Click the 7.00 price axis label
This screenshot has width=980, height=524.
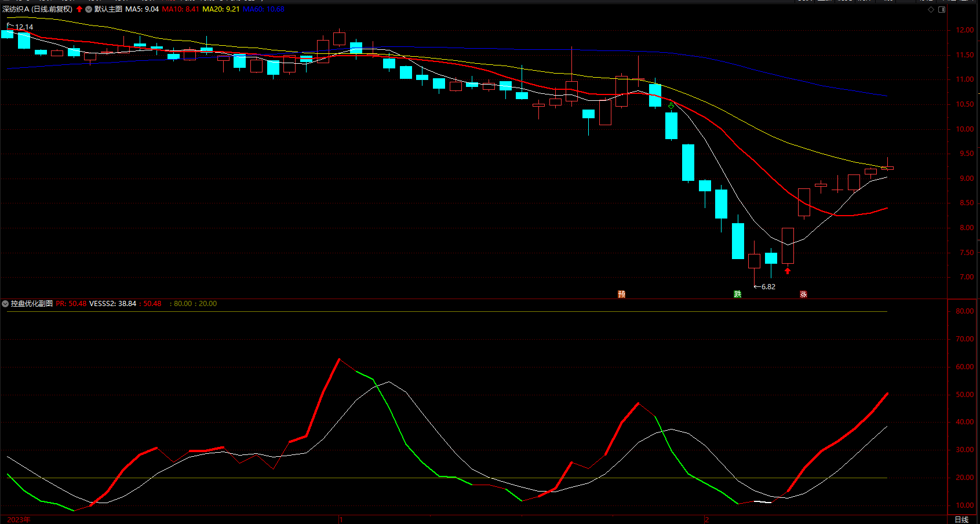[967, 277]
